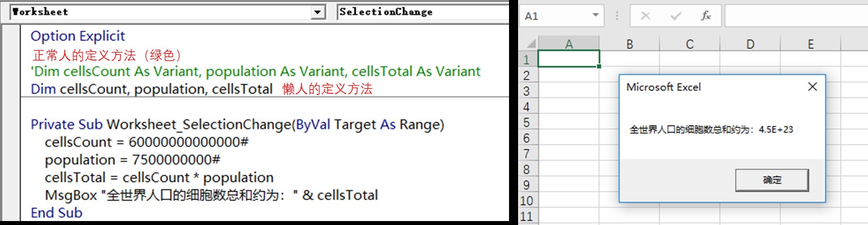Viewport: 868px width, 225px height.
Task: Expand the Name Box dropdown arrow
Action: coord(595,16)
